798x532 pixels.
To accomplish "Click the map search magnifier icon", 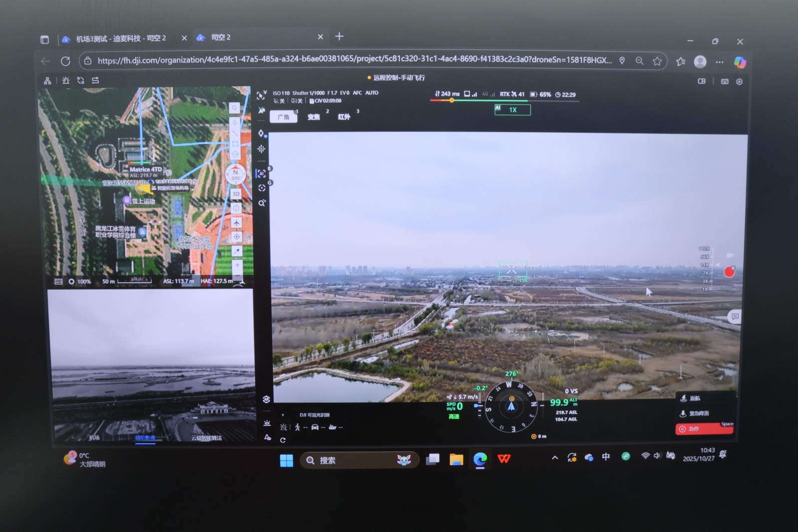I will tap(234, 108).
